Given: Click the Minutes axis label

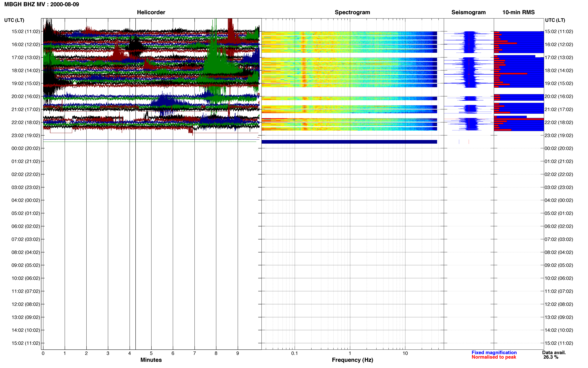Looking at the screenshot, I should coord(151,360).
